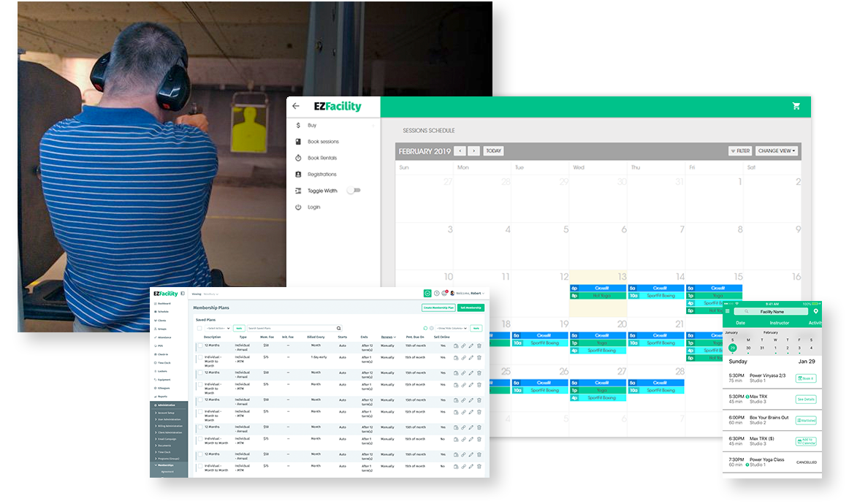Screen dimensions: 849x504
Task: Open the shopping cart icon
Action: (796, 106)
